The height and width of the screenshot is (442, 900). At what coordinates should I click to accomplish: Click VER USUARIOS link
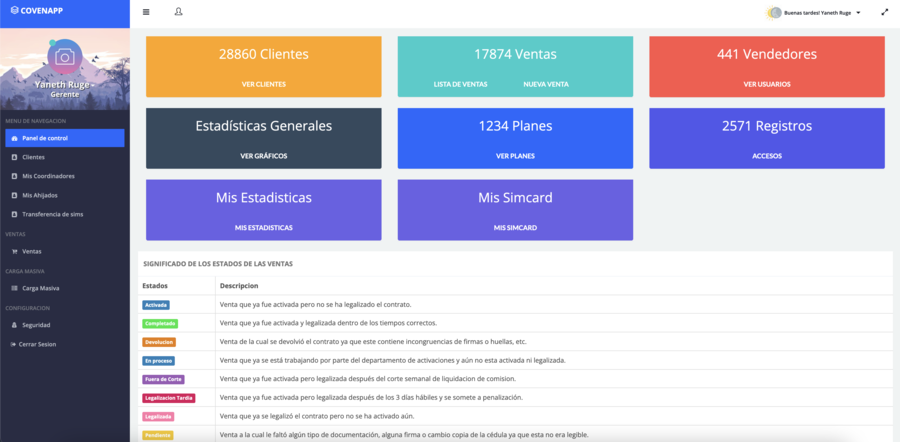click(767, 84)
